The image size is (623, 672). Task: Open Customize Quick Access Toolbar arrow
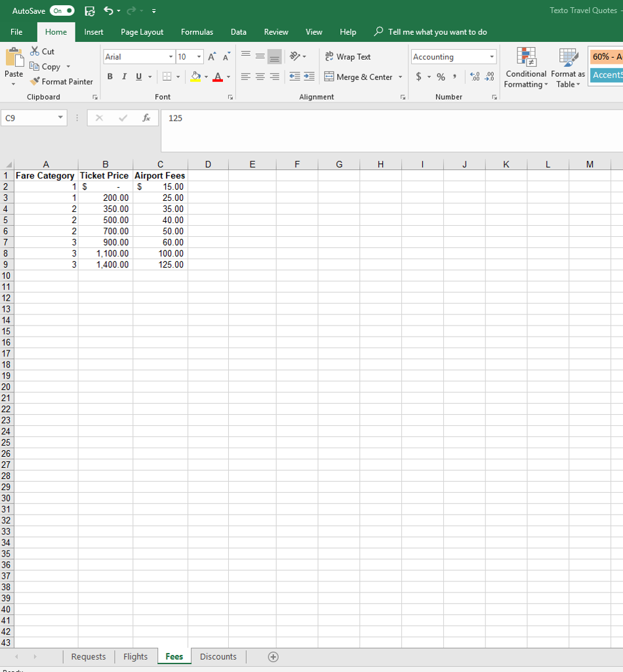click(x=153, y=11)
